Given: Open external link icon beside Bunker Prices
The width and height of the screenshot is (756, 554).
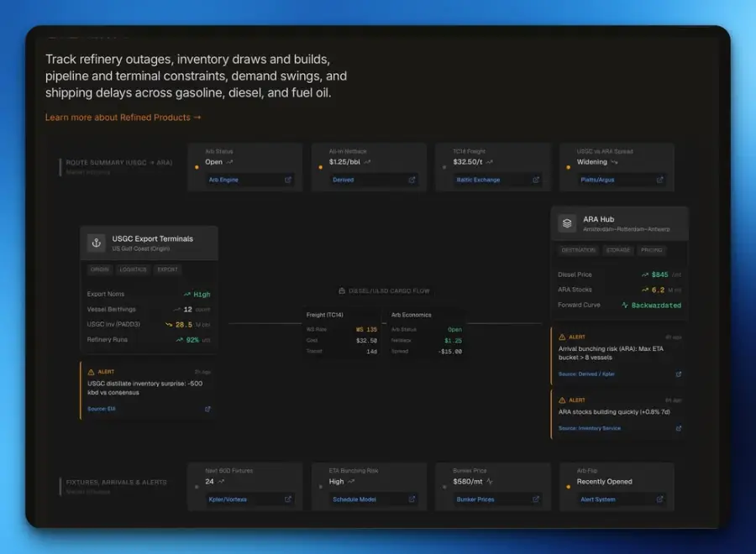Looking at the screenshot, I should 536,499.
